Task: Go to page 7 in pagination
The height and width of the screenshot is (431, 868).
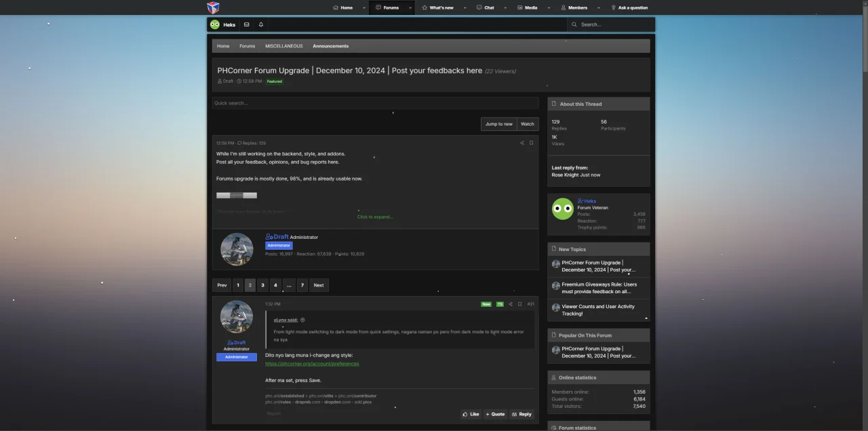Action: coord(302,285)
